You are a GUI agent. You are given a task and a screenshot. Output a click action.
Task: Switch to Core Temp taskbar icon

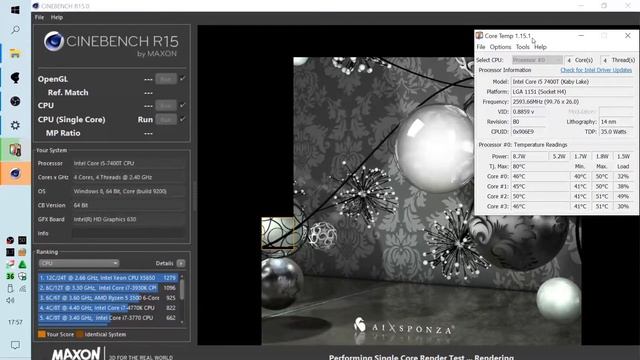pos(15,150)
